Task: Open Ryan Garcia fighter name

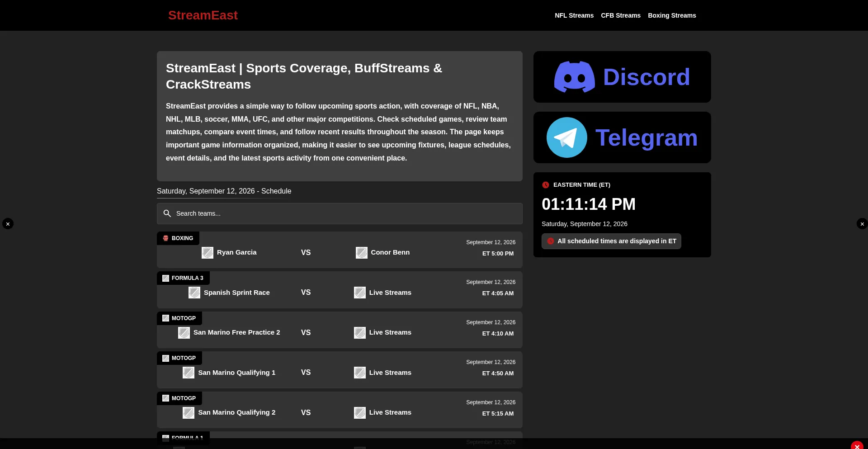Action: [237, 252]
